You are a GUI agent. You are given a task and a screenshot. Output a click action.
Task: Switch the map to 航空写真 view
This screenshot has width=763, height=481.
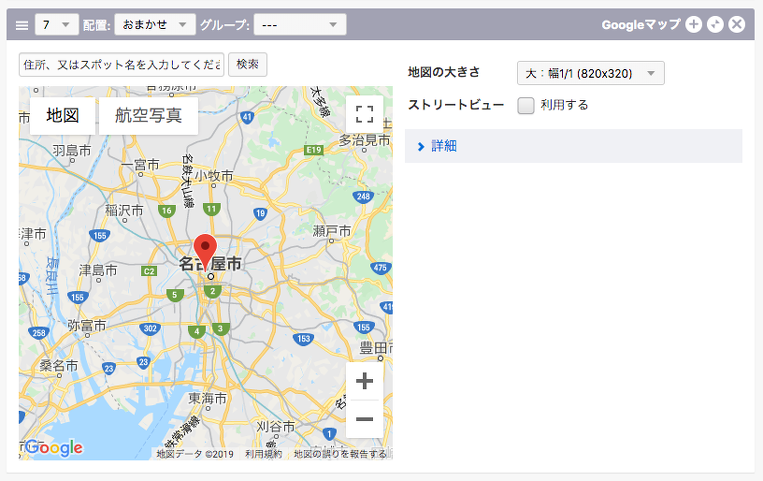[148, 115]
